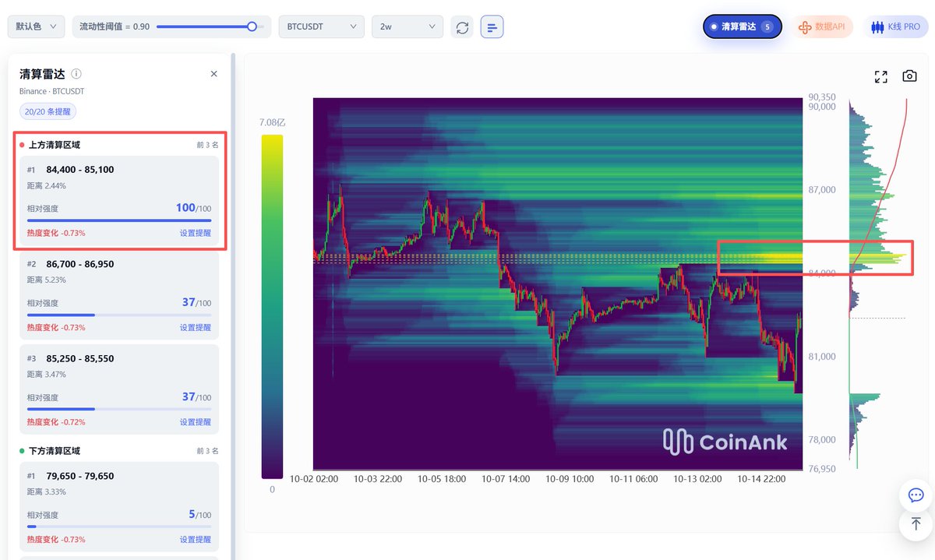935x560 pixels.
Task: Click the 10-09 10:00 time axis label
Action: click(x=570, y=479)
